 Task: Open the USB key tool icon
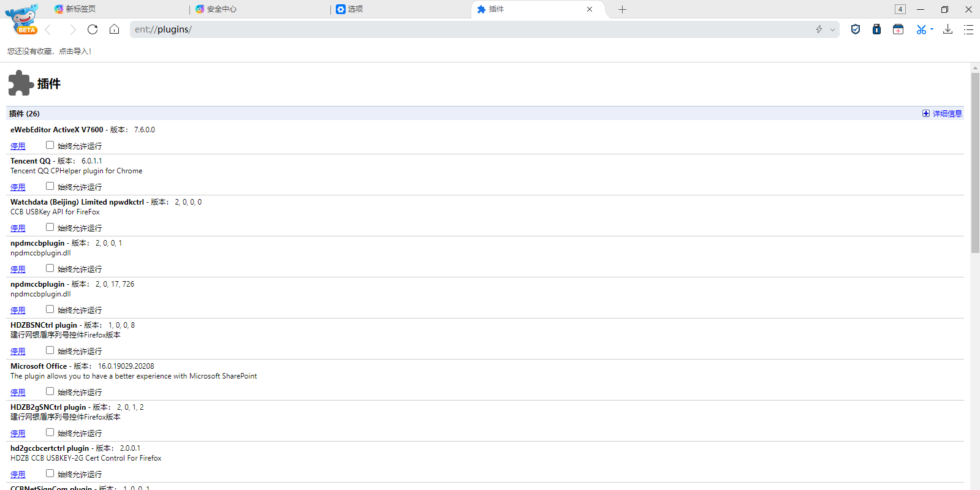pos(876,29)
